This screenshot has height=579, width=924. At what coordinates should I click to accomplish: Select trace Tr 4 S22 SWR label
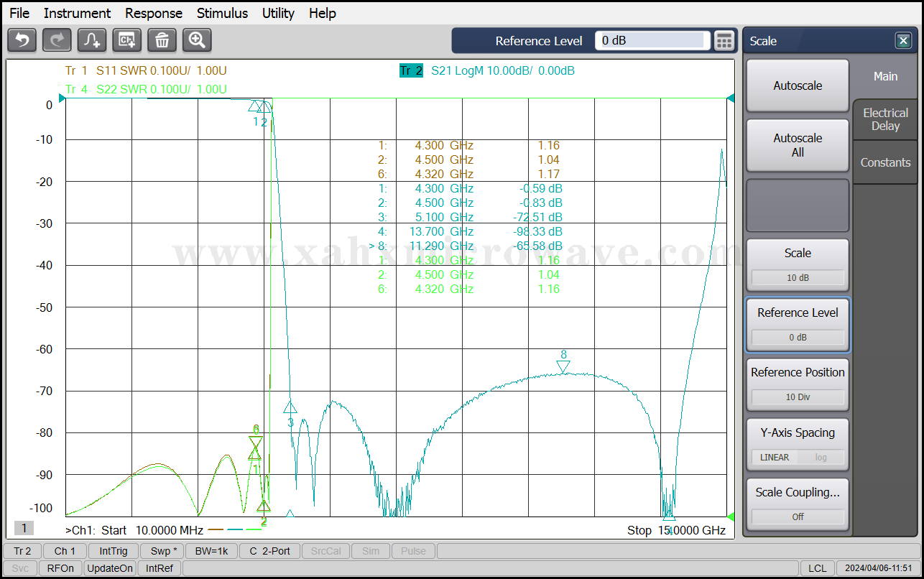point(146,89)
